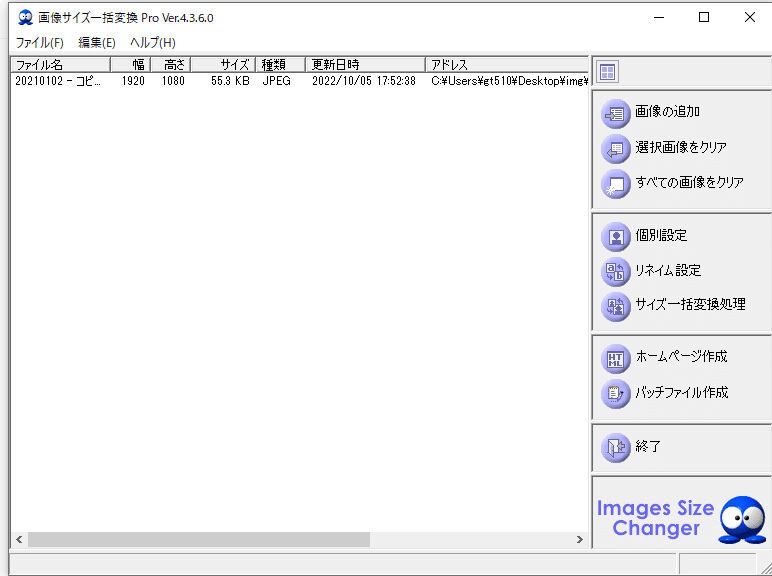Sort by the 種類 column header

pos(281,64)
